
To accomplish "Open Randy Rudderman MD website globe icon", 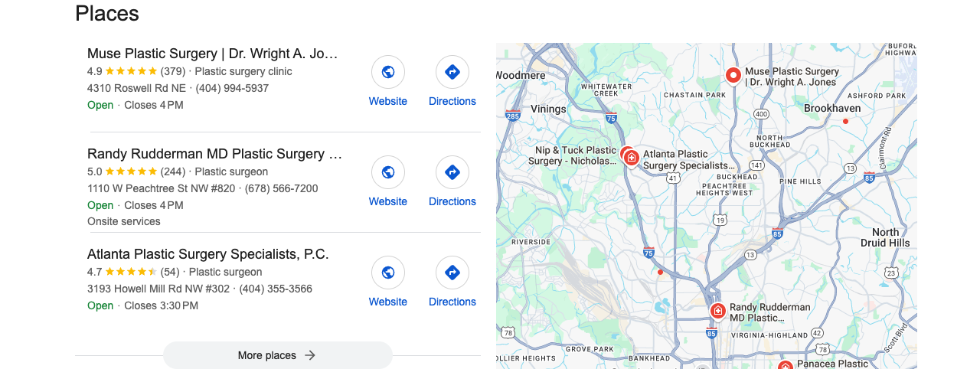I will click(388, 172).
